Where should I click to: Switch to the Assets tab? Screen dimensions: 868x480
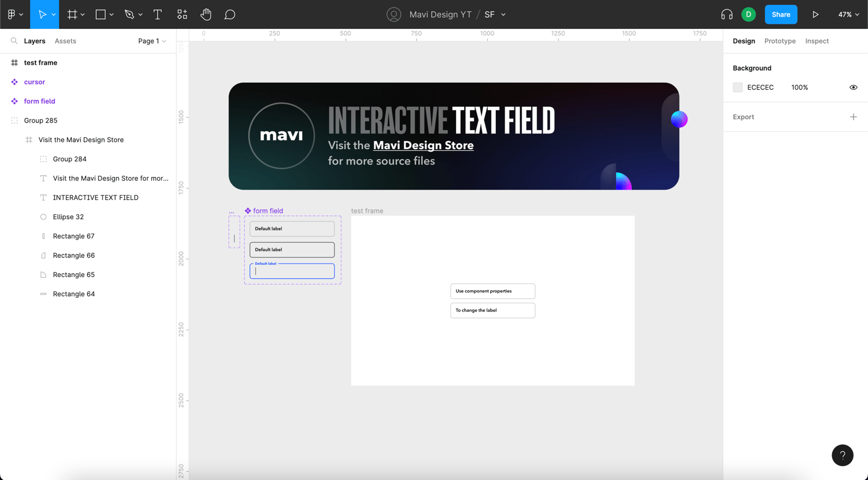65,41
